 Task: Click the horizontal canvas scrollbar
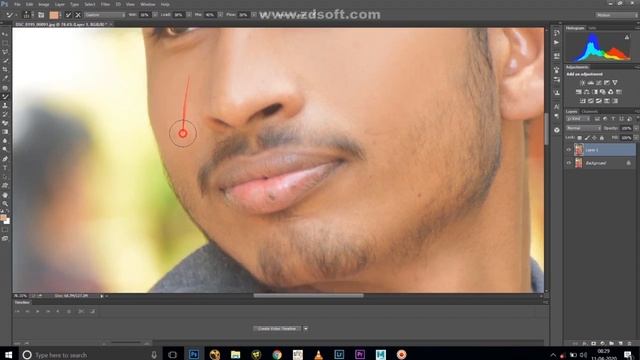pos(308,296)
